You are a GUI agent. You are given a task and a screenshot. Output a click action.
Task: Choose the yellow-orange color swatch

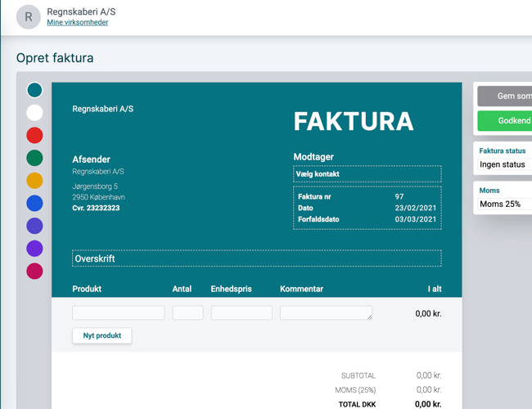point(34,181)
